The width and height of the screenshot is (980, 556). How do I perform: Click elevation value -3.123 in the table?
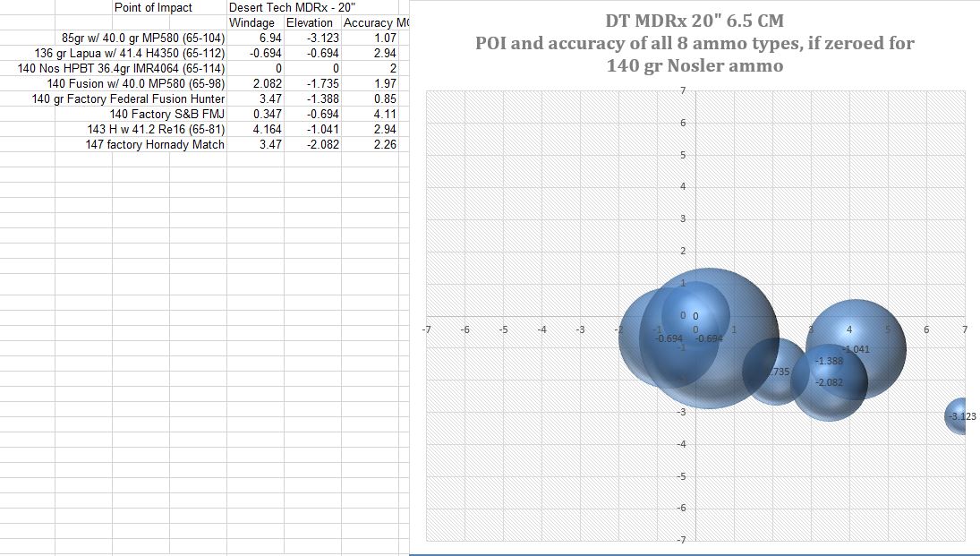[323, 38]
